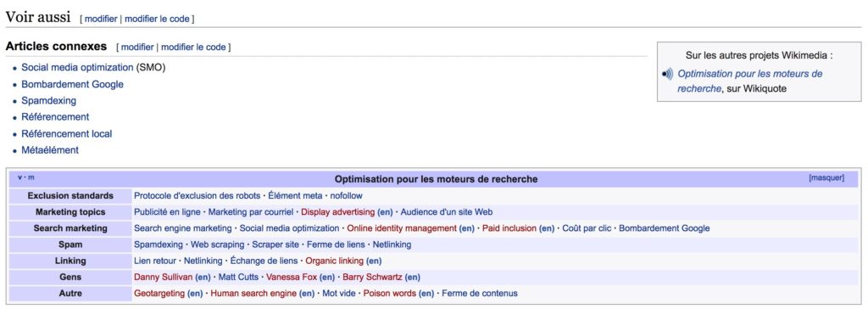Open the Échange de liens link
Image resolution: width=868 pixels, height=309 pixels.
tap(264, 260)
